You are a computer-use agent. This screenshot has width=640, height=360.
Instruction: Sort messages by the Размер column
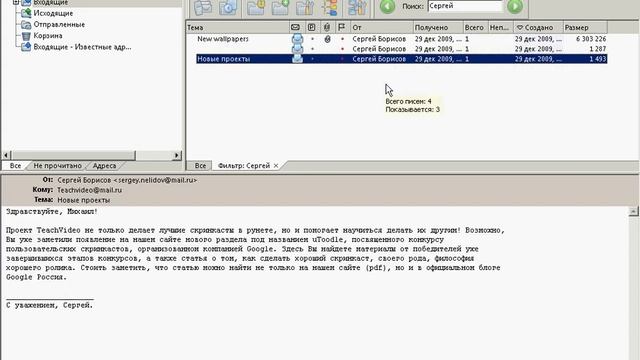tap(584, 27)
